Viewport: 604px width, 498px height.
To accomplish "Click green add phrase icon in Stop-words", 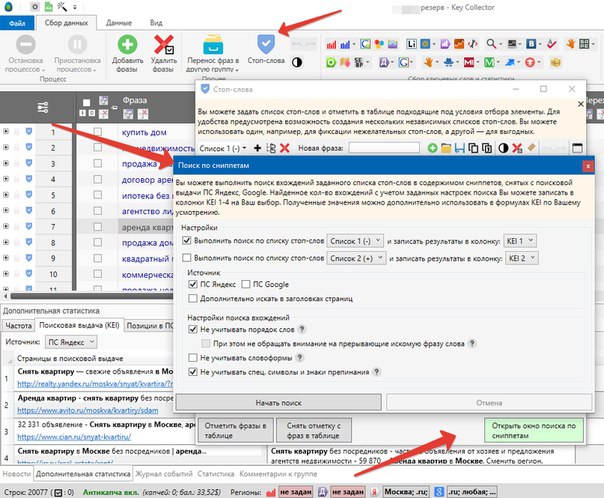I will point(432,148).
